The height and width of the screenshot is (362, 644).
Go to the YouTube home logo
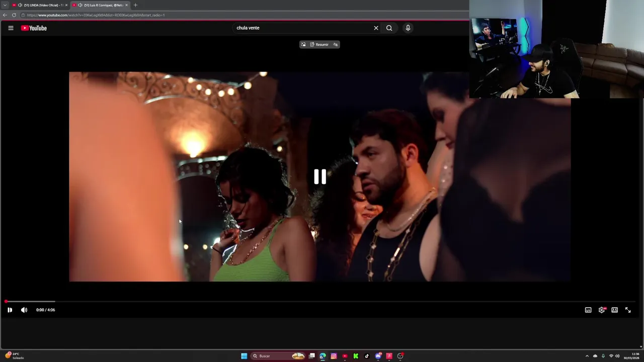[x=34, y=28]
